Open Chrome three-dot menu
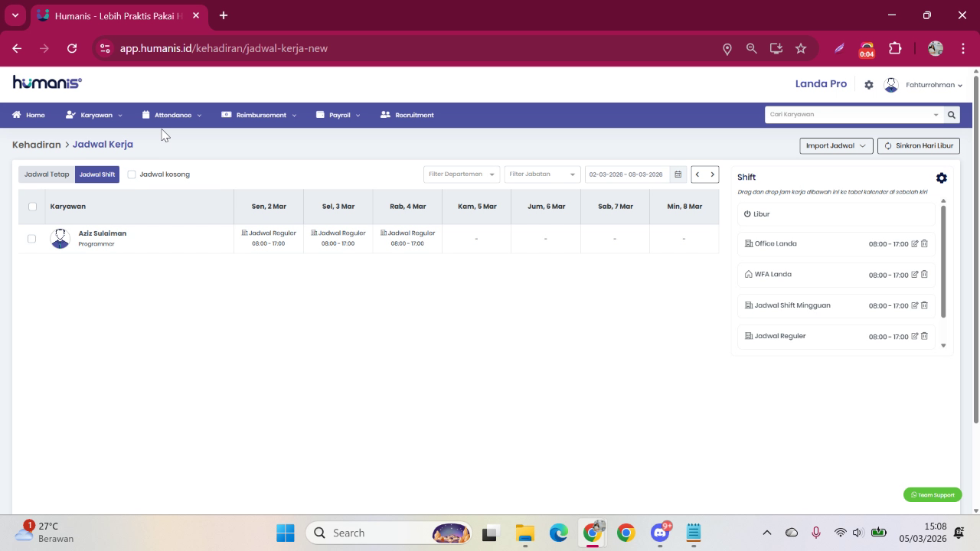 click(962, 48)
